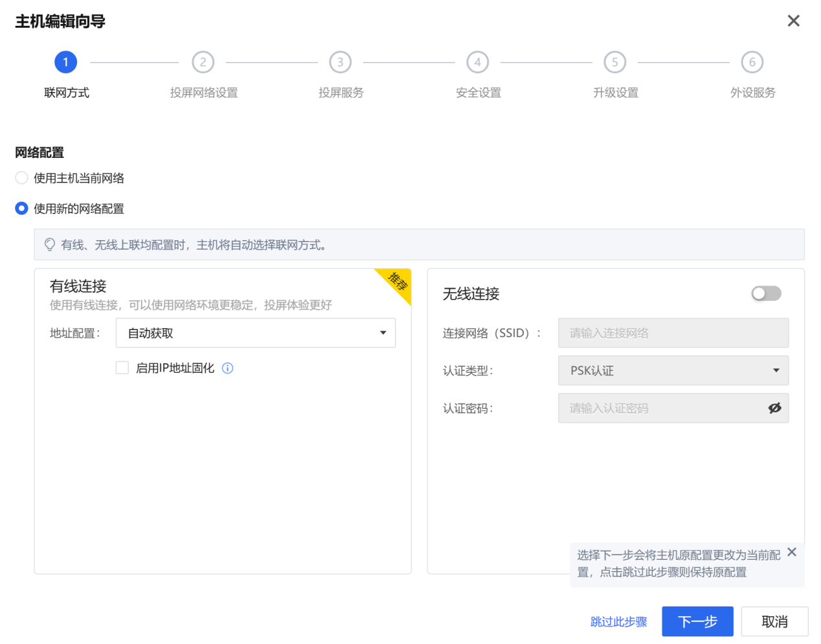Viewport: 821px width, 644px height.
Task: Click the 下一步 button
Action: [697, 621]
